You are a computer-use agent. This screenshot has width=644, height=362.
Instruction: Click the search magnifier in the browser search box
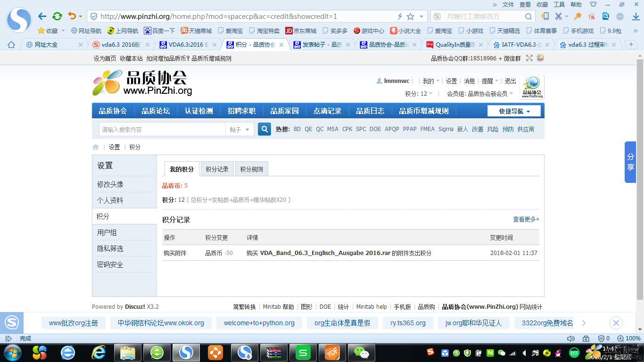(528, 16)
